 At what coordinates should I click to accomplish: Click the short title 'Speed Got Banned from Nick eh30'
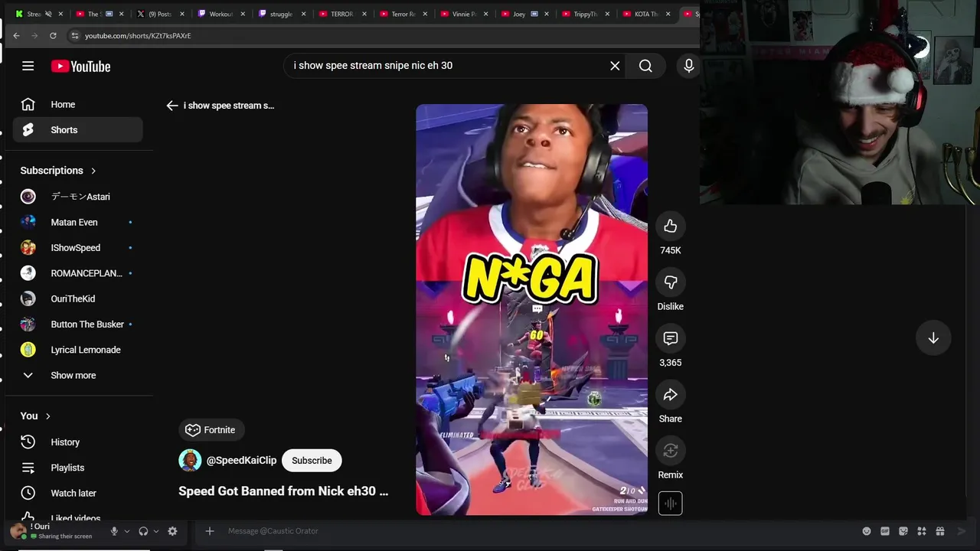pos(283,491)
